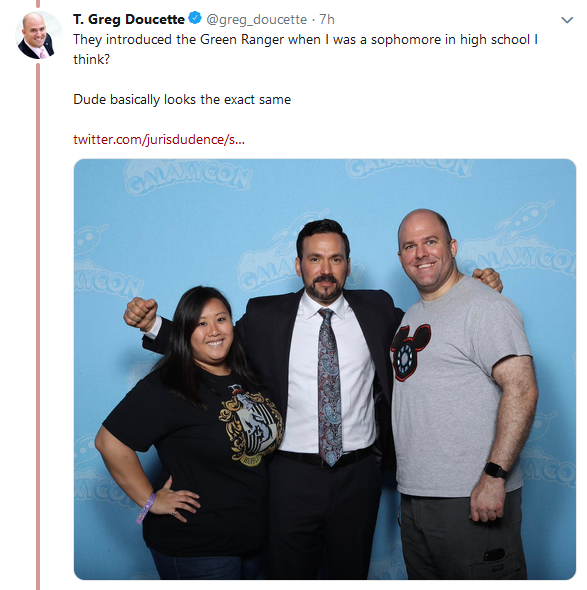
Task: Click the purple wristband in the photo
Action: pyautogui.click(x=146, y=508)
